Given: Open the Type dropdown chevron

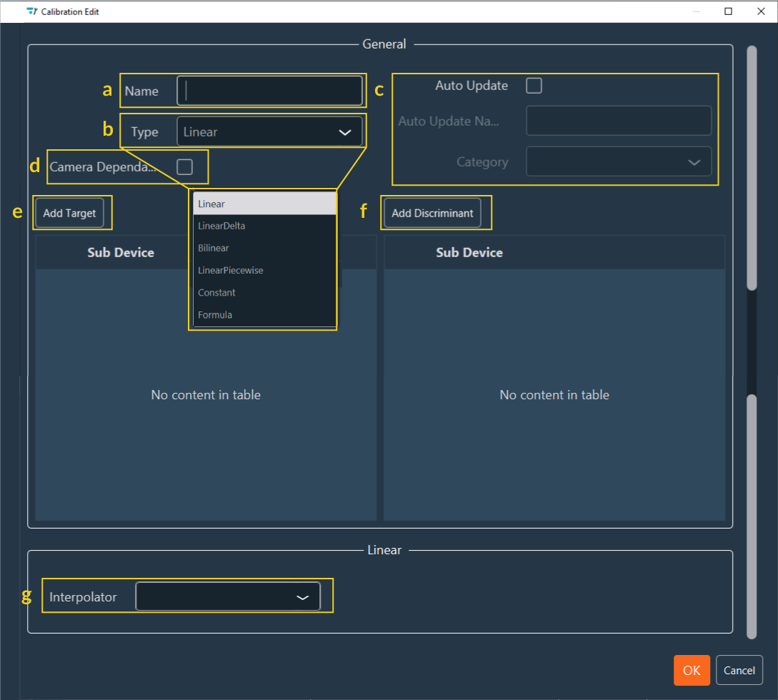Looking at the screenshot, I should point(344,132).
